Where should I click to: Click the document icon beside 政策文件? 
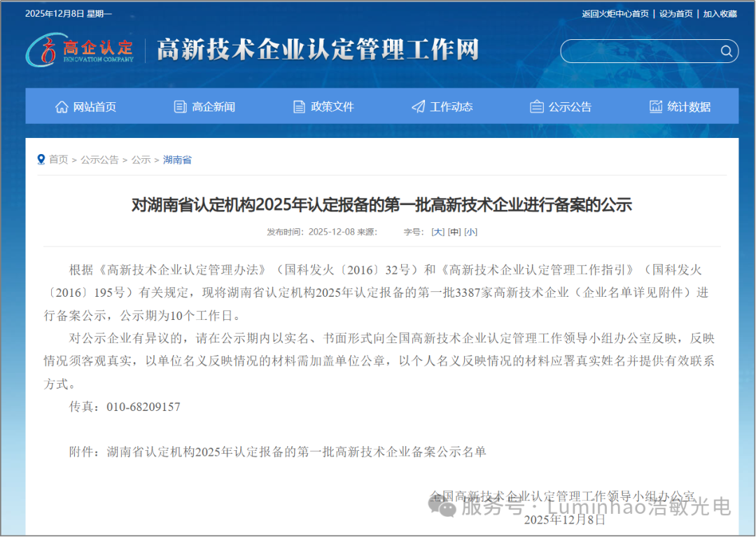[299, 106]
